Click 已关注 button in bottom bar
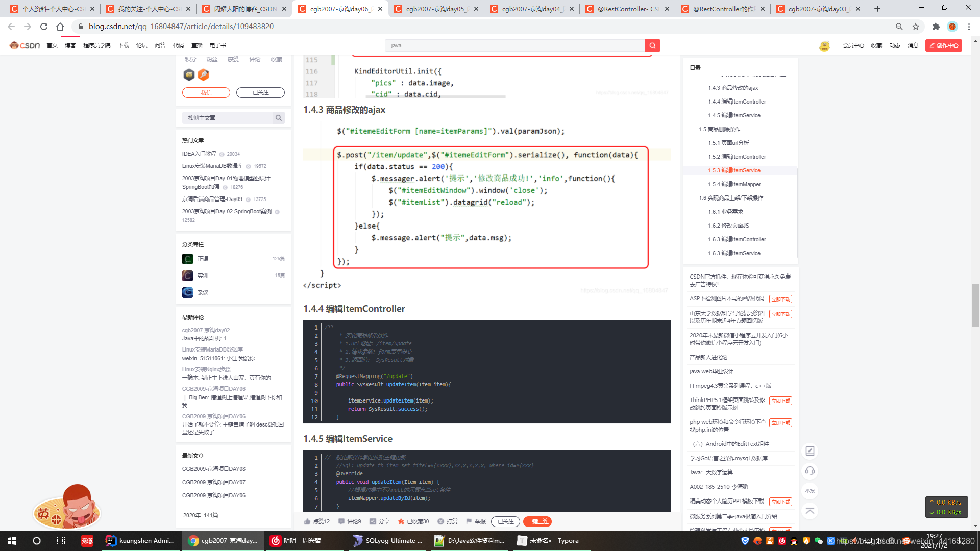 point(505,521)
